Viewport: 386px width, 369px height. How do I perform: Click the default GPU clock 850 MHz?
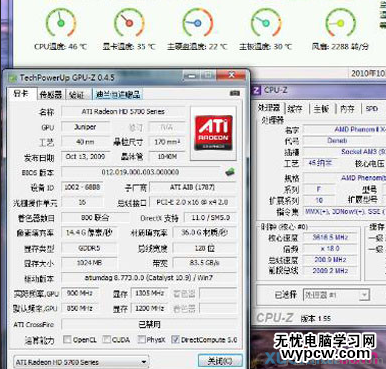pos(80,308)
